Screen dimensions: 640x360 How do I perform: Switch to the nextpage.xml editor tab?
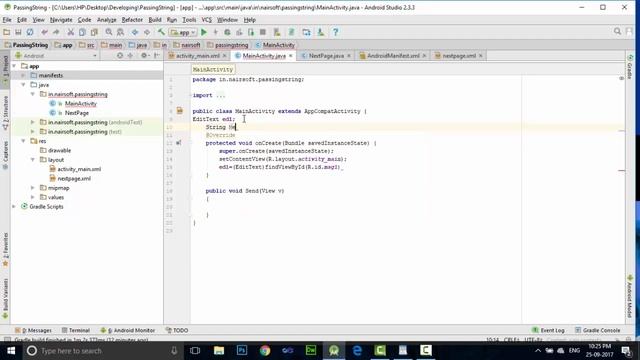tap(459, 56)
